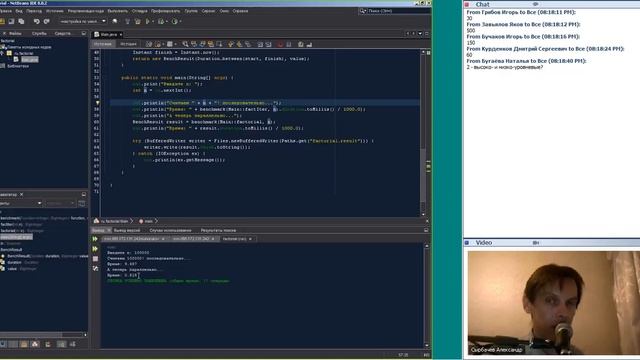Image resolution: width=640 pixels, height=360 pixels.
Task: Open the editor documents list dropdown
Action: point(420,34)
